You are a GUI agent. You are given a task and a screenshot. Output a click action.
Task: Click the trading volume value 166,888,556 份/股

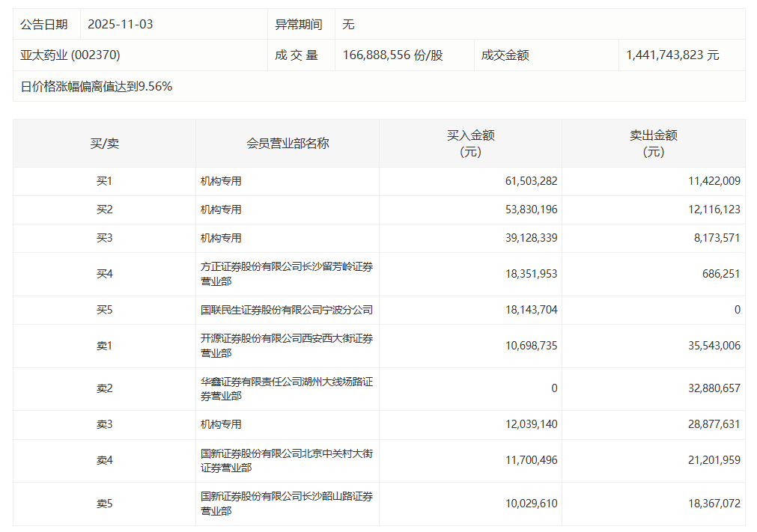pyautogui.click(x=392, y=55)
